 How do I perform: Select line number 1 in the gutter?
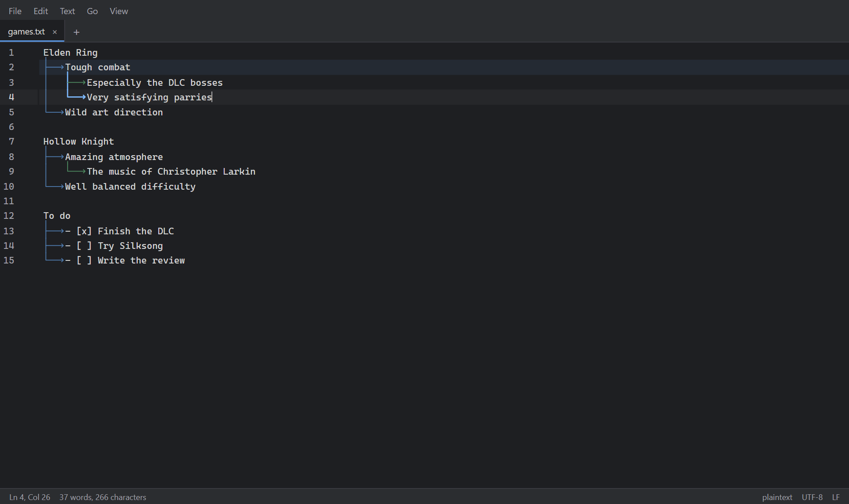pyautogui.click(x=11, y=53)
